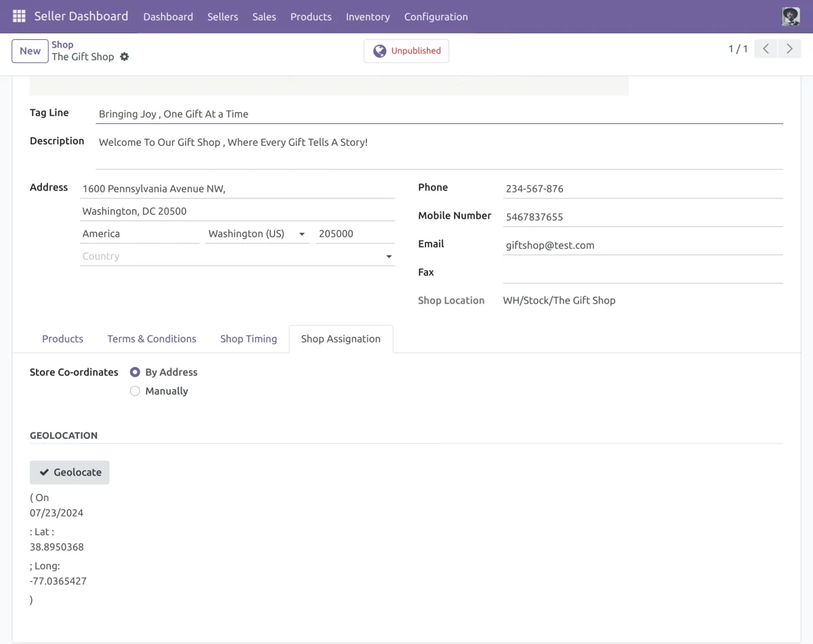Click the globe Unpublished status button

click(x=406, y=51)
